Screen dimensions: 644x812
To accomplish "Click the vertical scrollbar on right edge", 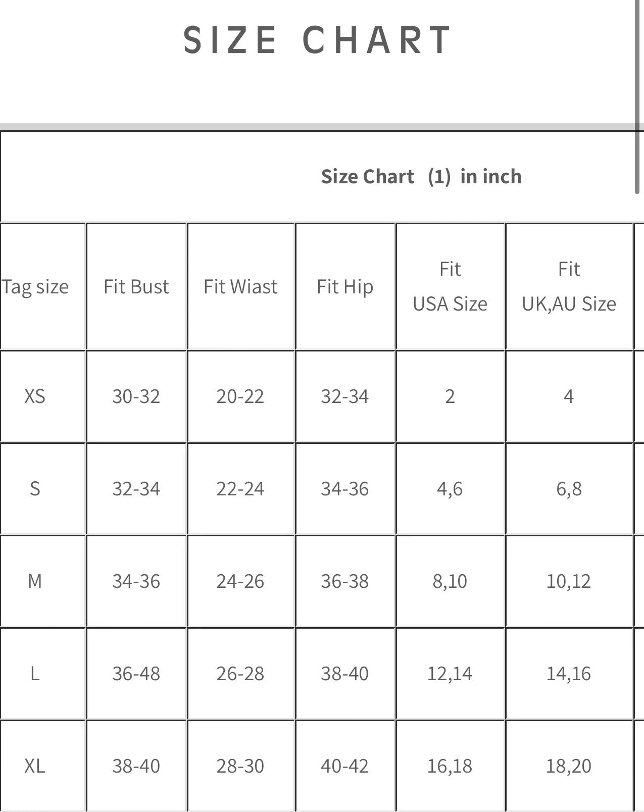I will click(x=637, y=96).
